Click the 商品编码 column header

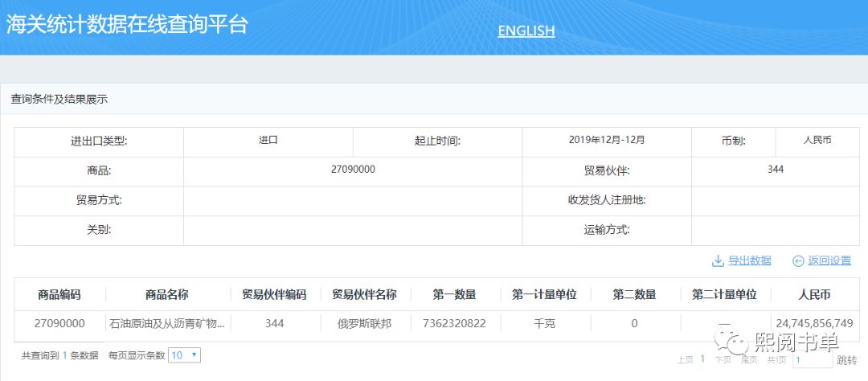[x=59, y=295]
